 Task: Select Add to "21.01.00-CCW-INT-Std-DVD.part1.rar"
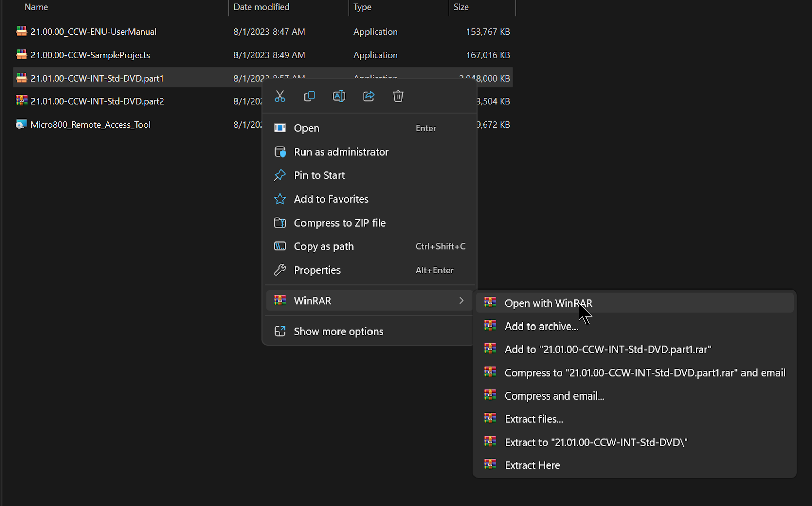pos(634,349)
